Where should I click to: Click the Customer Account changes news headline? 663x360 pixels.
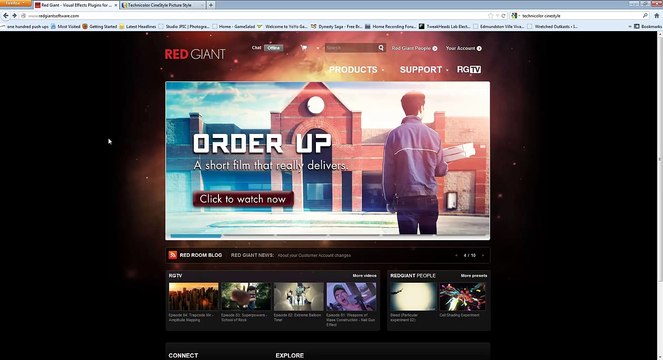point(314,256)
